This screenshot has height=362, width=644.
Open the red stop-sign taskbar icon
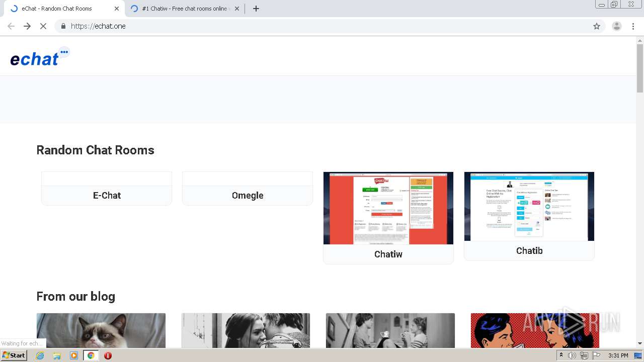coord(108,355)
